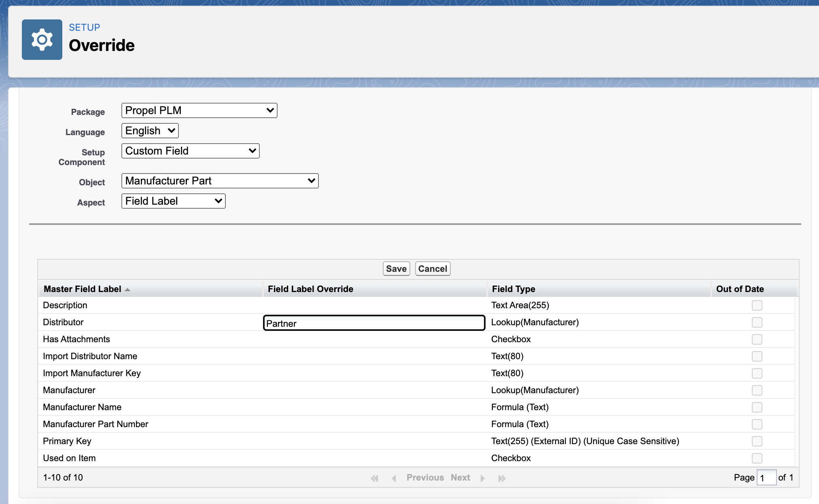
Task: Open the Package dropdown
Action: [199, 110]
